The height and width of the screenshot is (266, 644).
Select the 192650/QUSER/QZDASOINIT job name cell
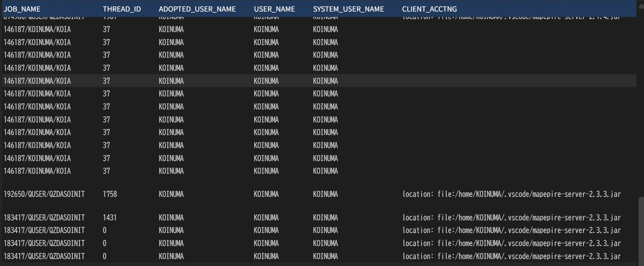(44, 194)
